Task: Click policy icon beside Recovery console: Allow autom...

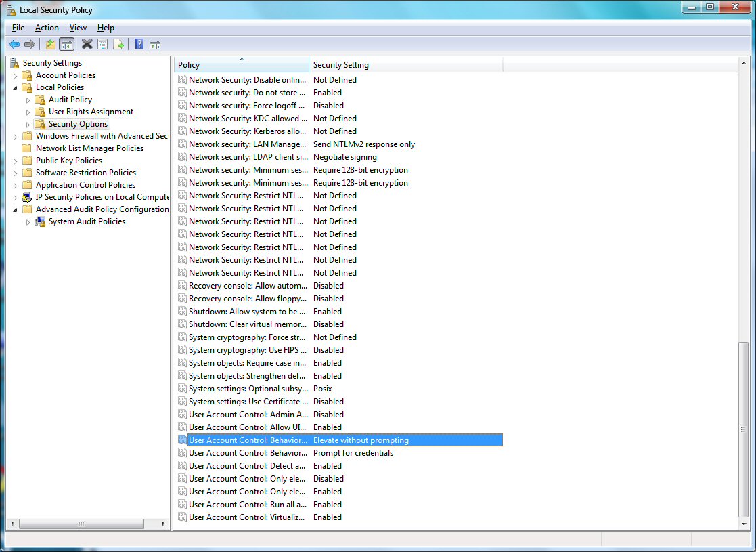Action: tap(182, 286)
